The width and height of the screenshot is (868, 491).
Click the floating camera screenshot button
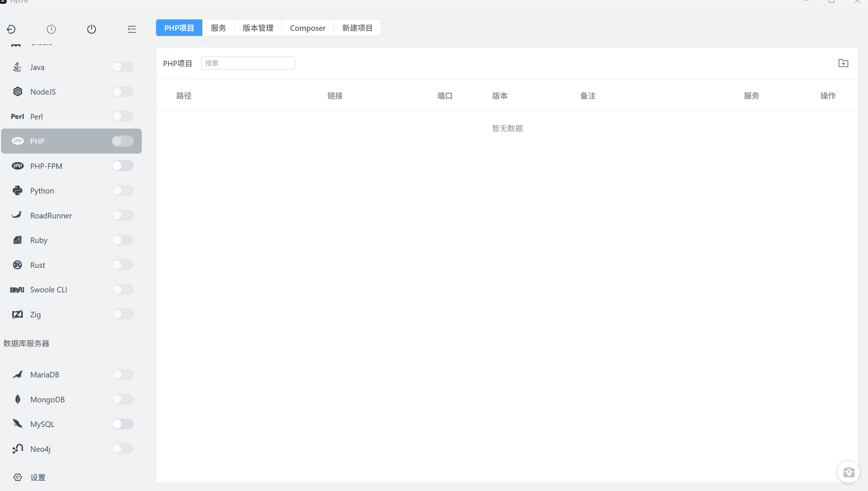click(849, 472)
